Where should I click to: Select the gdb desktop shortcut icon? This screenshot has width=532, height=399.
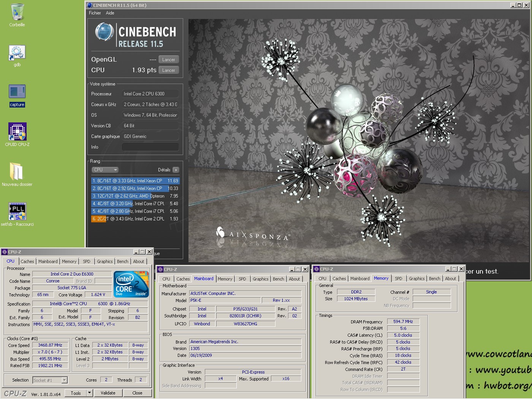click(17, 52)
